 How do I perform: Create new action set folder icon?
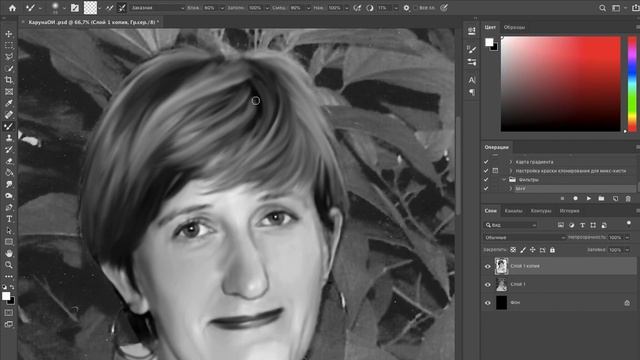(601, 198)
